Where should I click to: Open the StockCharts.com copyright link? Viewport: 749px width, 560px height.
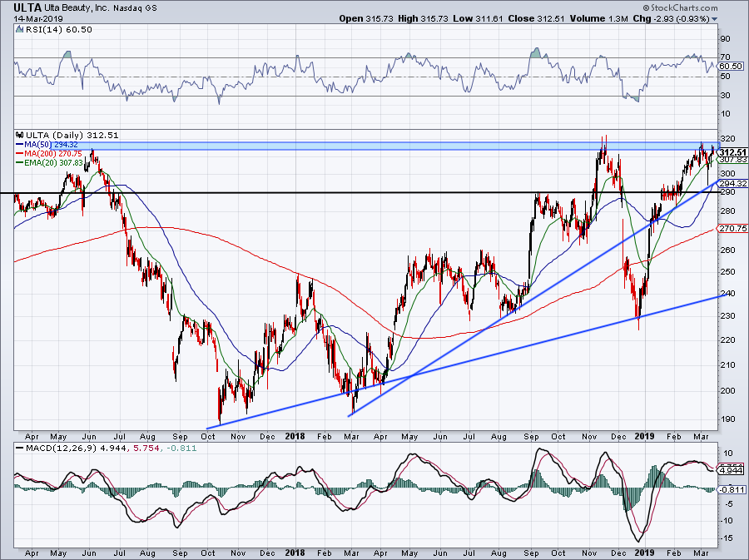point(680,7)
